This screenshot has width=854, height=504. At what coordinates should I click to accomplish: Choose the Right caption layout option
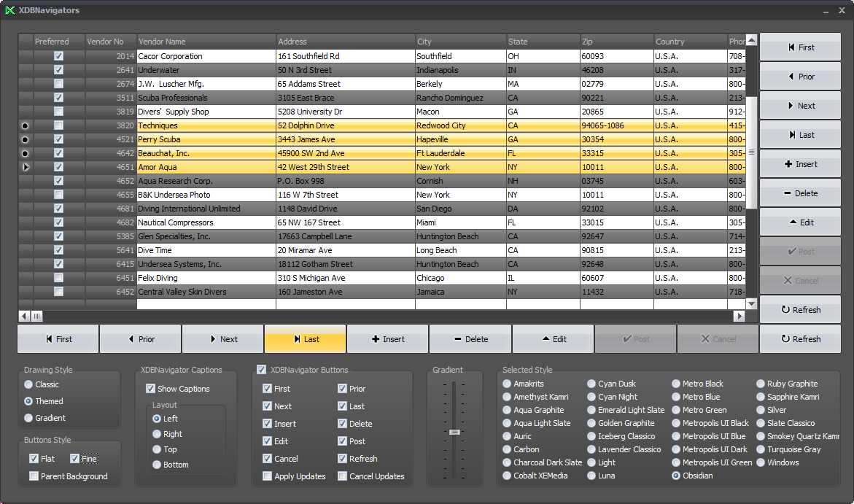(x=157, y=434)
